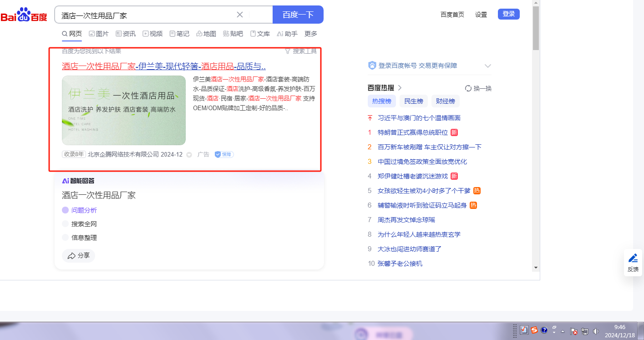Viewport: 644px width, 340px height.
Task: Clear the search box with the X icon
Action: (x=240, y=15)
